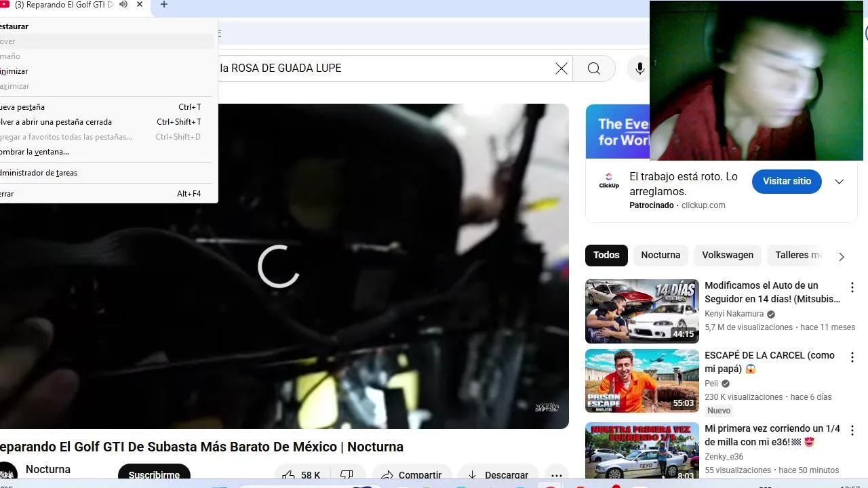Choose Cerrar Alt+F4 in the menu
Screen dimensions: 868x488
pos(107,194)
